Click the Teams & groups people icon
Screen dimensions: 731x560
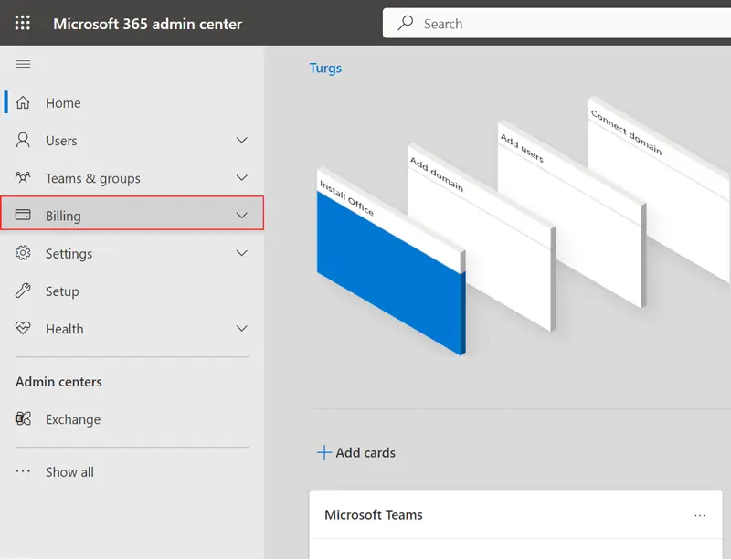[x=24, y=178]
